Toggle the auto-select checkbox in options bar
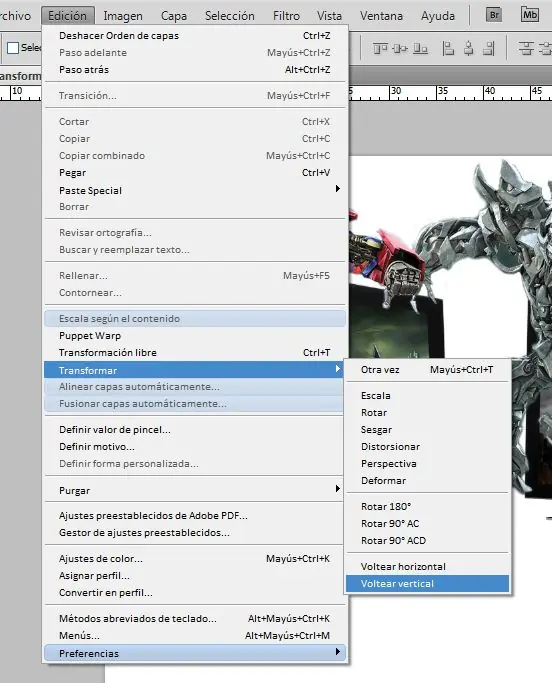This screenshot has height=683, width=552. pos(13,48)
